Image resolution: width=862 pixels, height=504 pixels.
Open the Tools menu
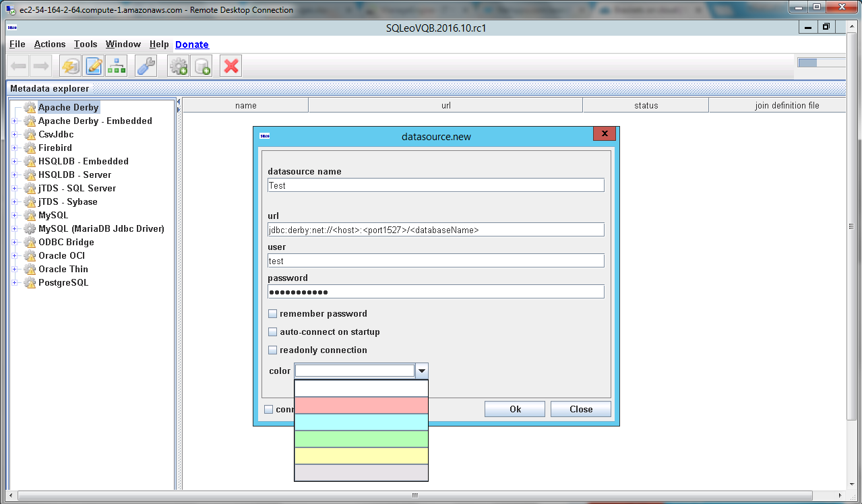point(86,44)
